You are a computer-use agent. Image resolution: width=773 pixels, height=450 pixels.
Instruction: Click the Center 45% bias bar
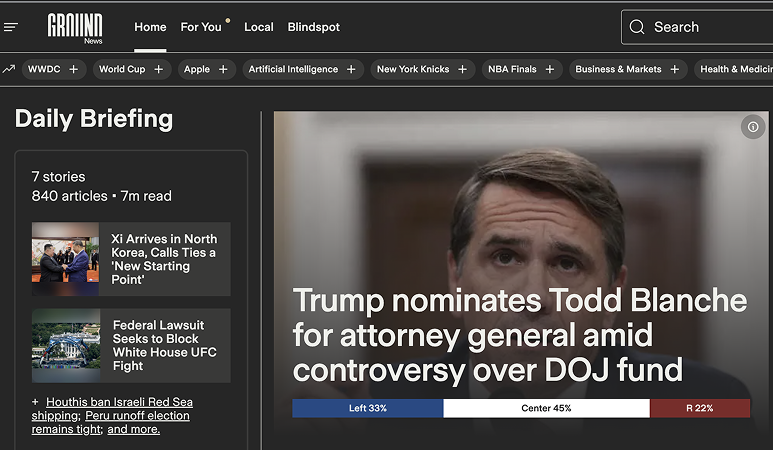click(546, 408)
